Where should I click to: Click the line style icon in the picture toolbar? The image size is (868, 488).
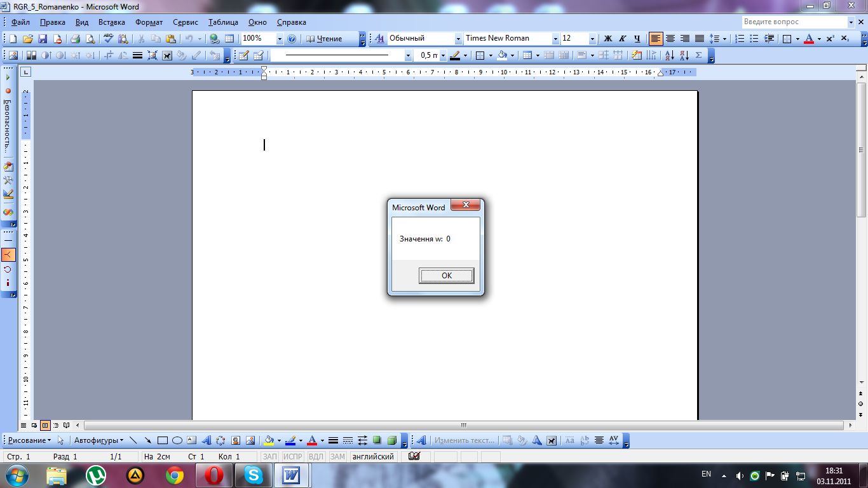click(137, 55)
